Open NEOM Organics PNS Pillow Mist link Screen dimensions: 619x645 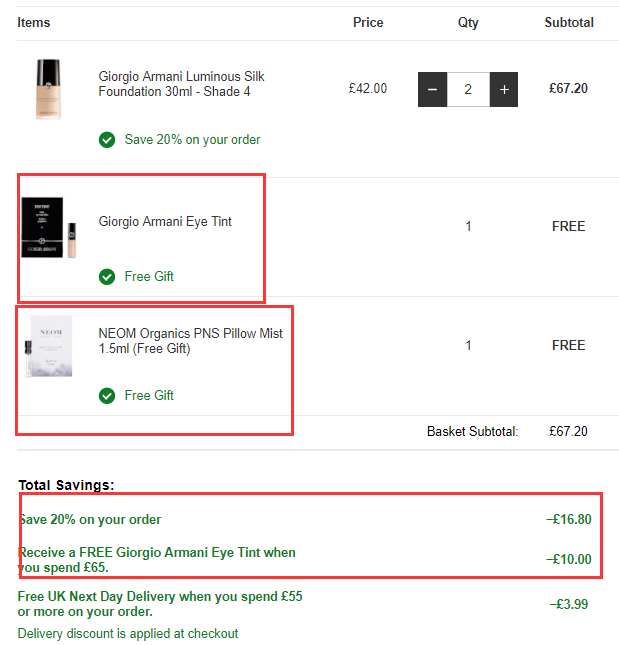coord(190,341)
